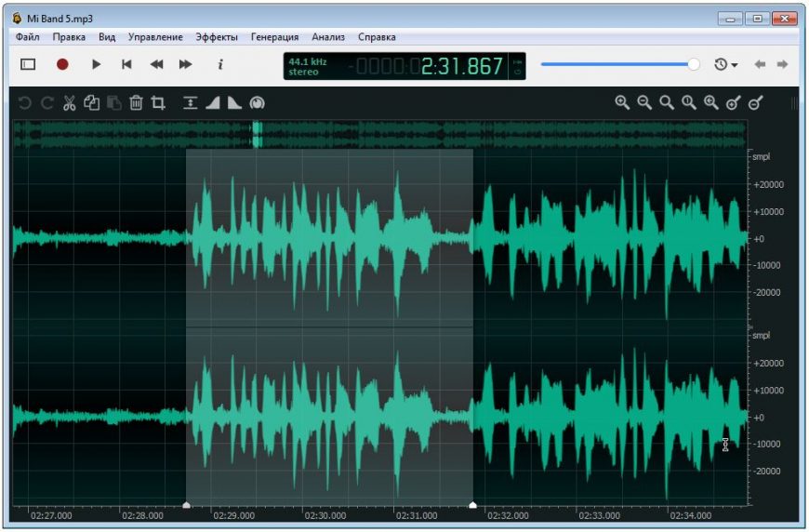Viewport: 809px width, 532px height.
Task: Open the Файл menu
Action: 27,37
